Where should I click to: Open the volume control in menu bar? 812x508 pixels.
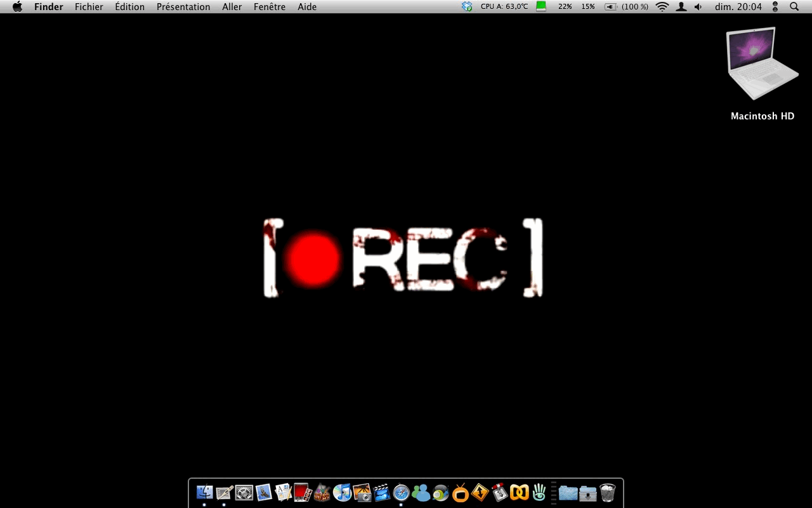(698, 6)
